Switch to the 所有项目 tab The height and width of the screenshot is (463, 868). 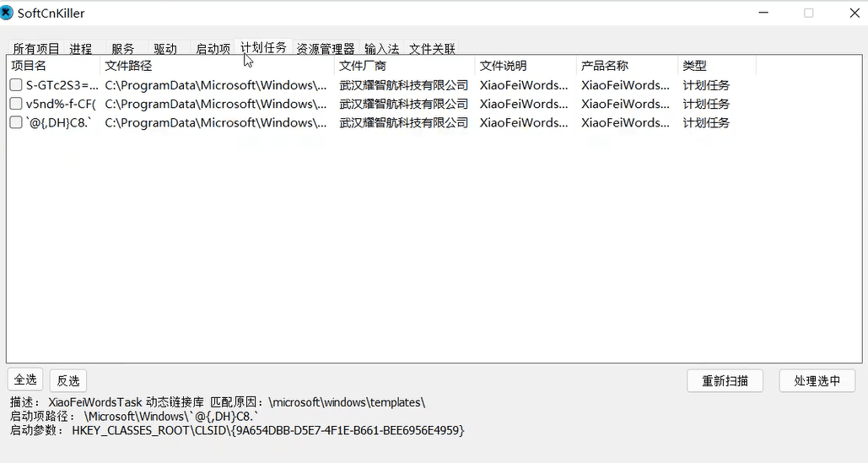pos(36,49)
